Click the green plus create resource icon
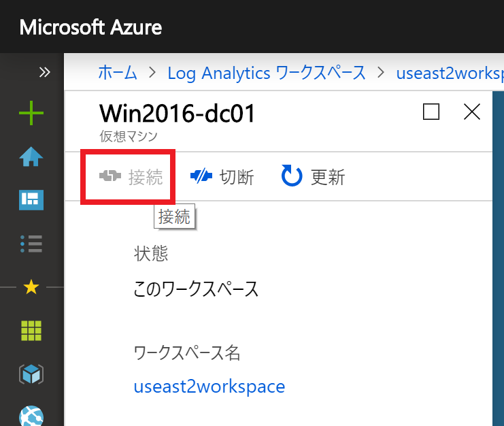Image resolution: width=504 pixels, height=426 pixels. pos(31,113)
